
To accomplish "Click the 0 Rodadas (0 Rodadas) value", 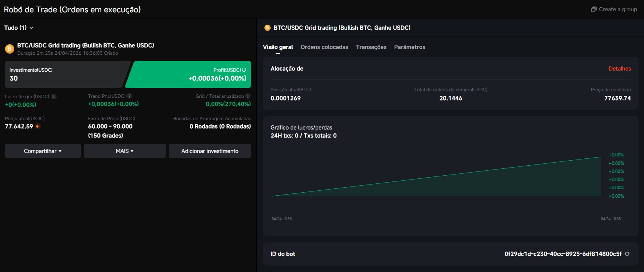I will coord(220,126).
